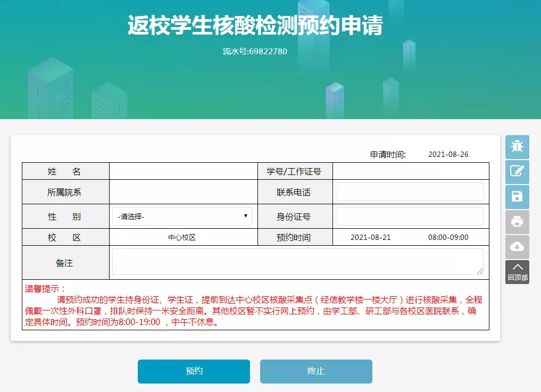
Task: Click the edit form pencil icon
Action: coord(517,171)
